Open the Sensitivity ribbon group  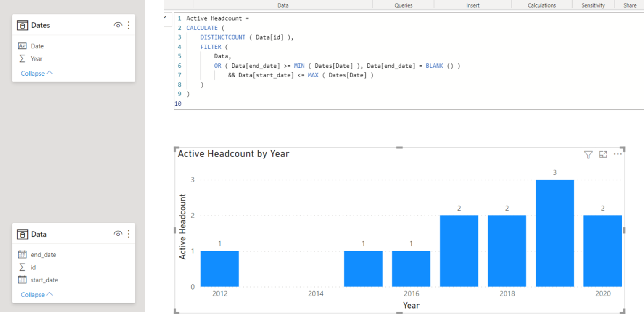click(593, 5)
